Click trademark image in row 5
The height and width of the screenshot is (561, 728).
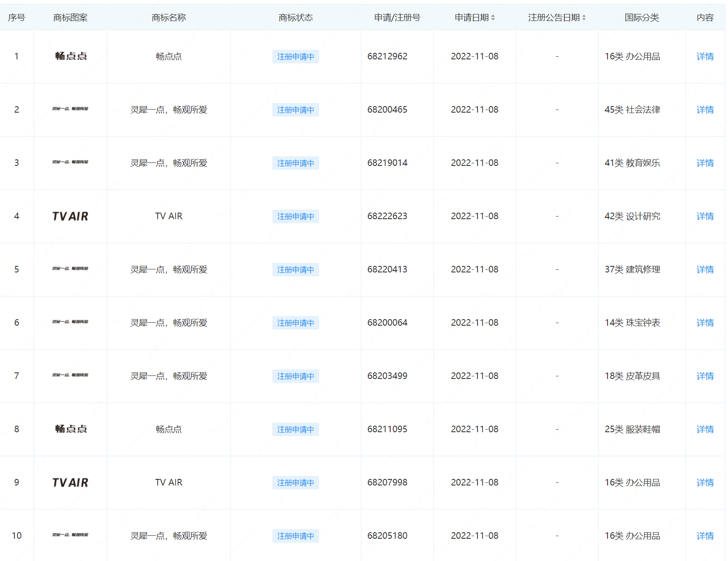point(70,268)
